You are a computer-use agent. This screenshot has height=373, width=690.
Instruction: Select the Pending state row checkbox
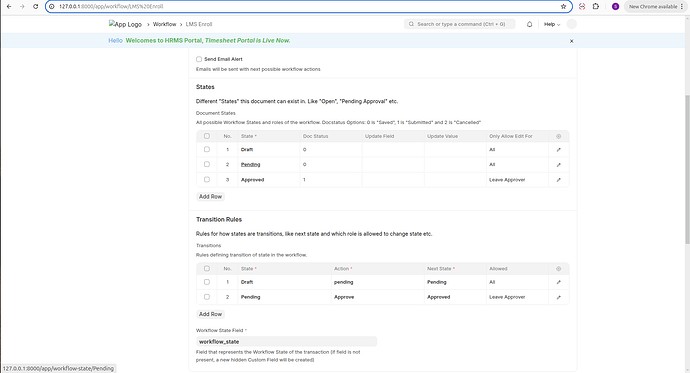pos(207,164)
